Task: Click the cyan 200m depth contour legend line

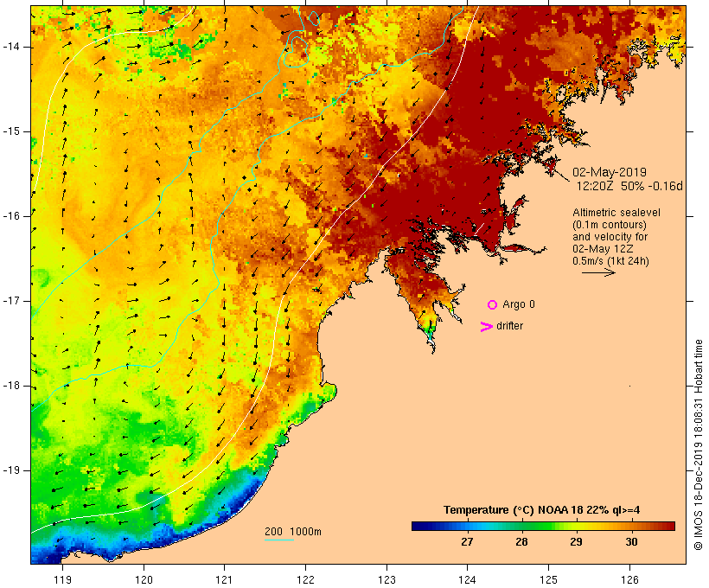Action: tap(279, 540)
